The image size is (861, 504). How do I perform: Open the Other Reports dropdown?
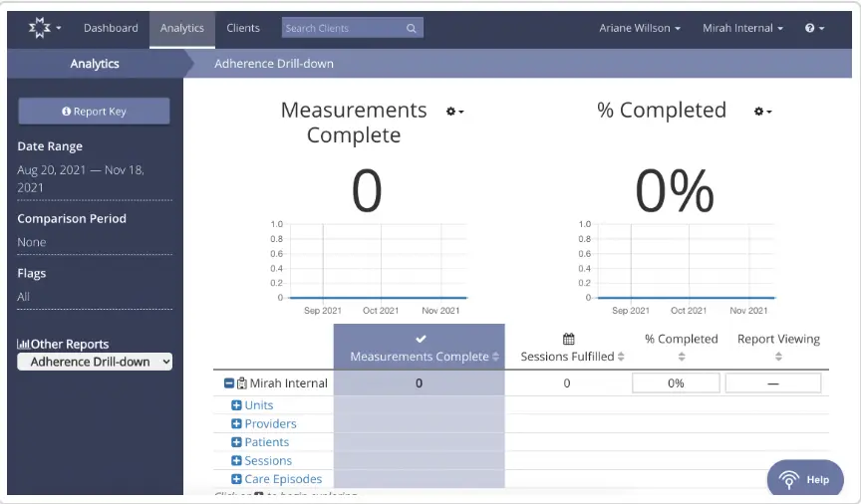pos(95,362)
